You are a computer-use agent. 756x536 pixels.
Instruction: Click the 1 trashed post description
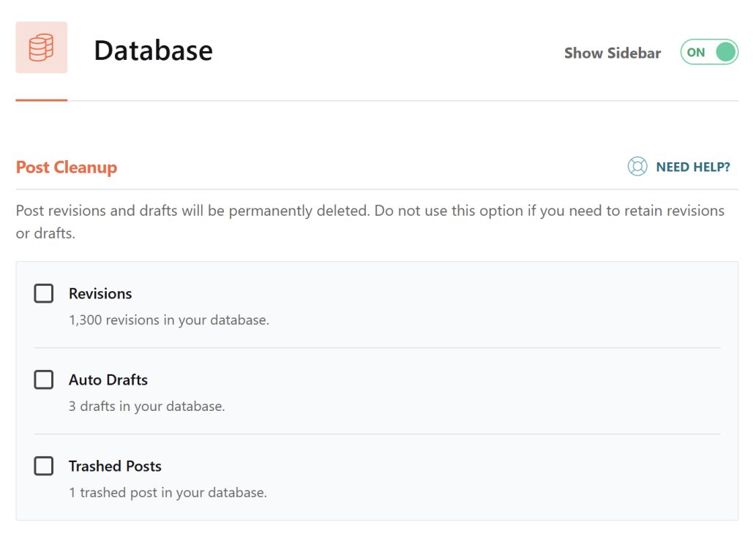[x=167, y=492]
